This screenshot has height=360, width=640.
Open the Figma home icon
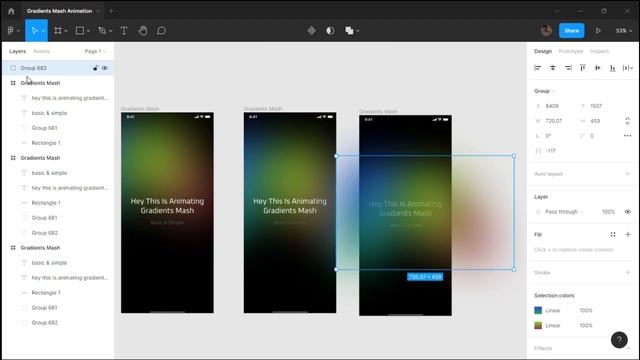(x=11, y=11)
